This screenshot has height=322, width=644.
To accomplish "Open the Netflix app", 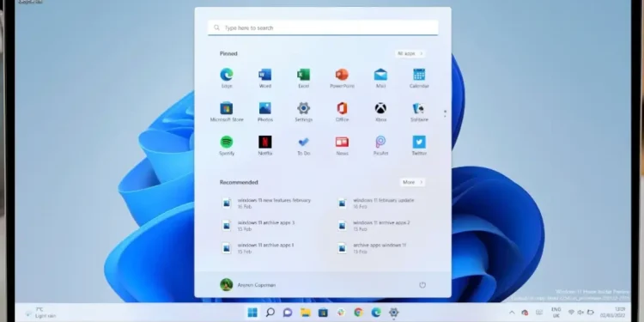I will (x=265, y=145).
